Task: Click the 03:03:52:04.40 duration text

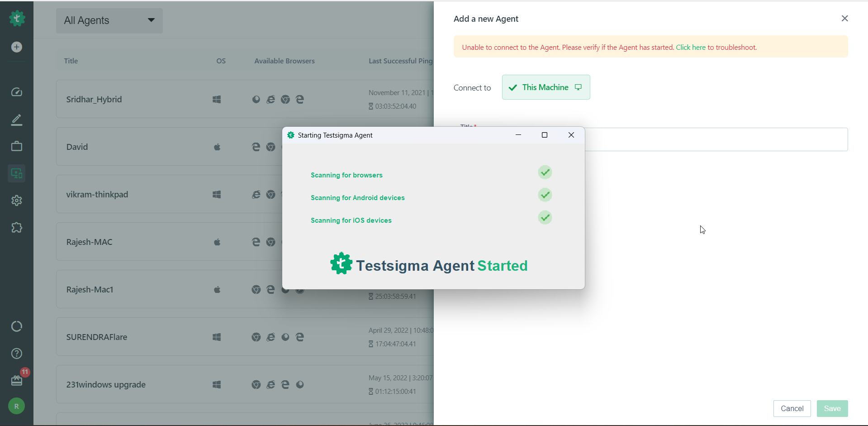Action: (396, 106)
